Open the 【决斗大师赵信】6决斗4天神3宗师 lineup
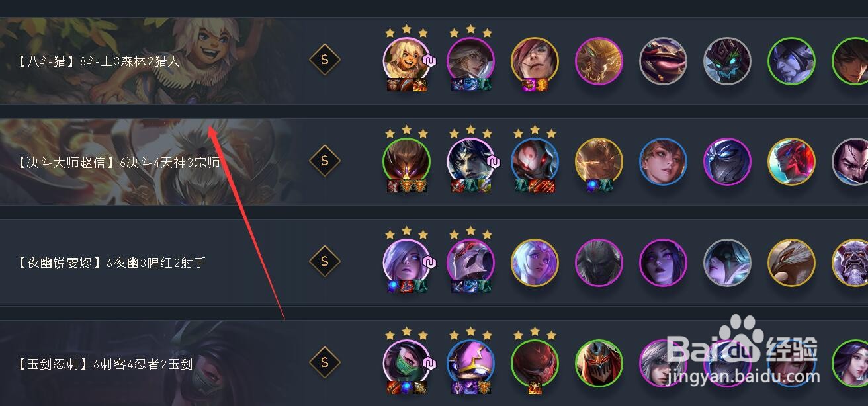Viewport: 868px width, 406px height. (x=116, y=162)
